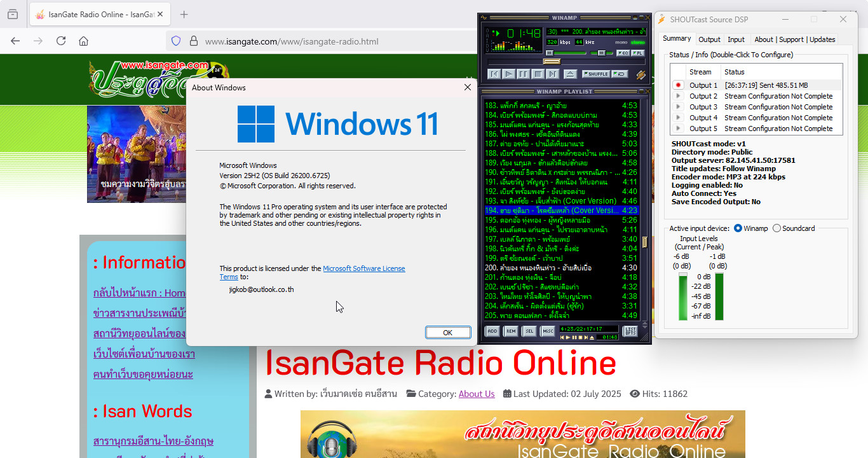Toggle Repeat mode in Winamp
Image resolution: width=868 pixels, height=458 pixels.
tap(620, 74)
